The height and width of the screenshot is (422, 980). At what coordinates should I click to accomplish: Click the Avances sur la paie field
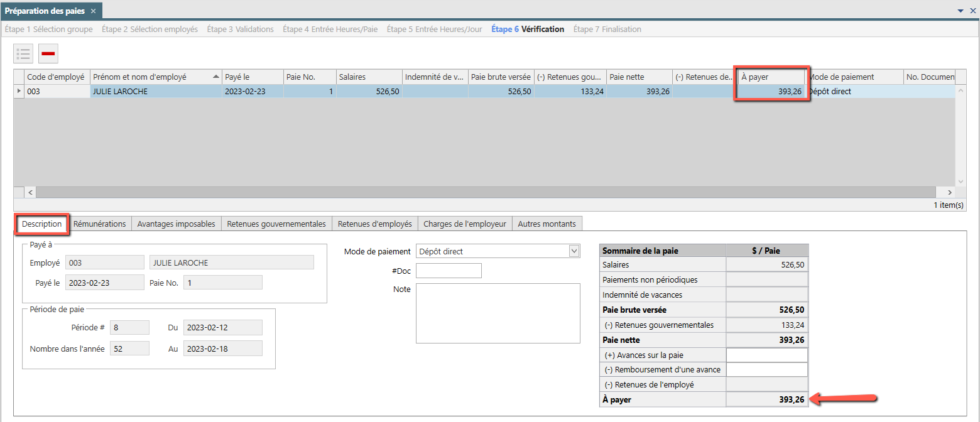coord(766,355)
